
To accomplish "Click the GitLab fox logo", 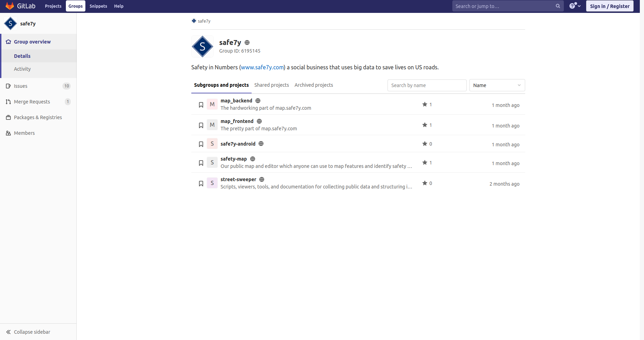I will 10,6.
